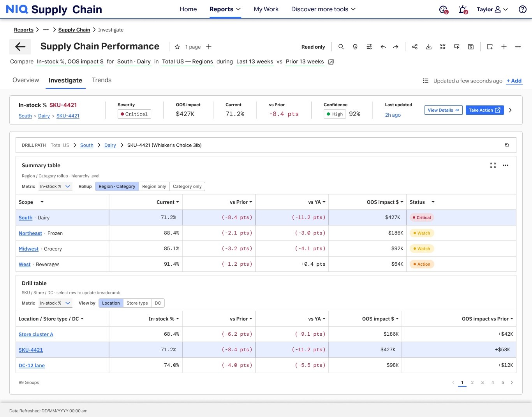Add a page with the plus next to 1 page

click(209, 47)
